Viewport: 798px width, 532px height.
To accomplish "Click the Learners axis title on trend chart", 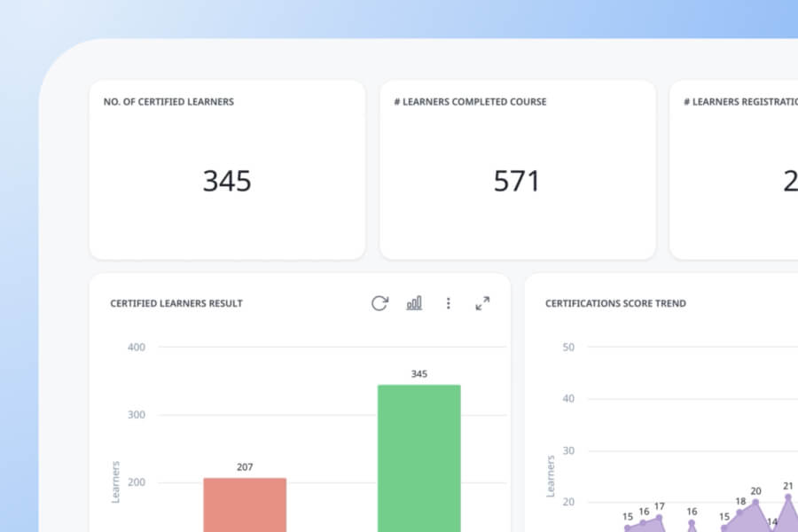I will coord(550,476).
